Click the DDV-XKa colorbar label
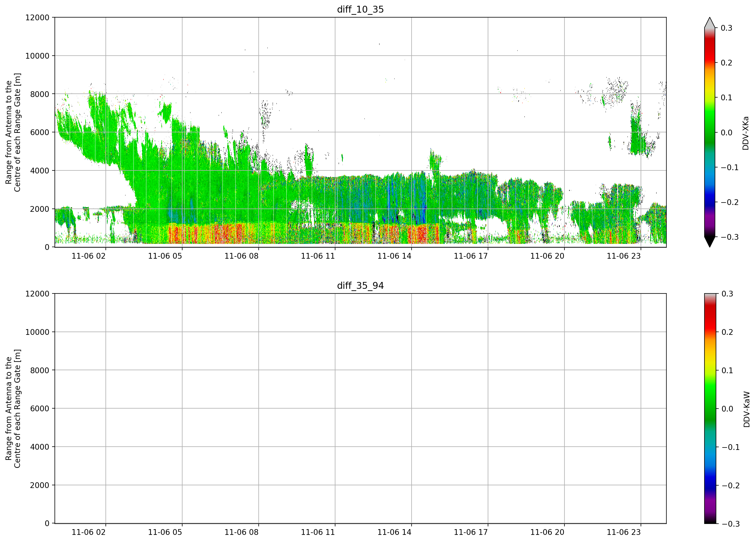Screen dimensions: 756x542 (x=746, y=133)
